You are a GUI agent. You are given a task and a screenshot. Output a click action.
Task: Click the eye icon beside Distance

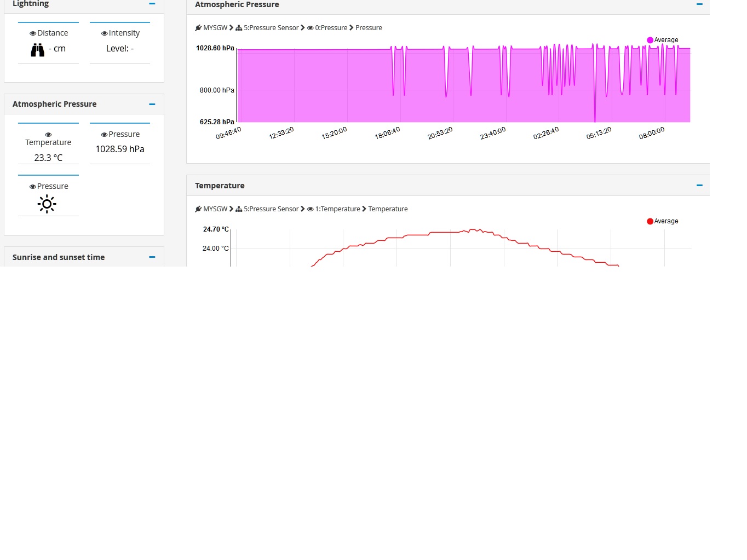point(33,33)
